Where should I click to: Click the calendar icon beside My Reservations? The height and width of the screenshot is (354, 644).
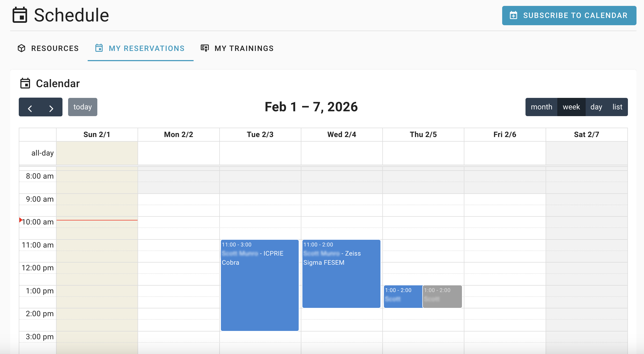[99, 48]
